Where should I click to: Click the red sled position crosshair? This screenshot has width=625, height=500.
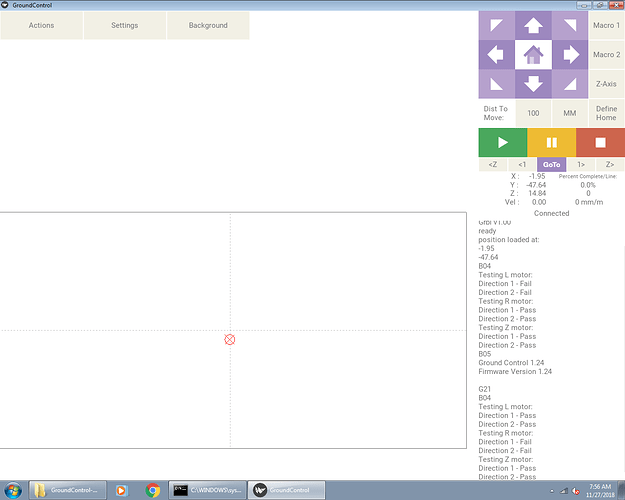point(230,339)
